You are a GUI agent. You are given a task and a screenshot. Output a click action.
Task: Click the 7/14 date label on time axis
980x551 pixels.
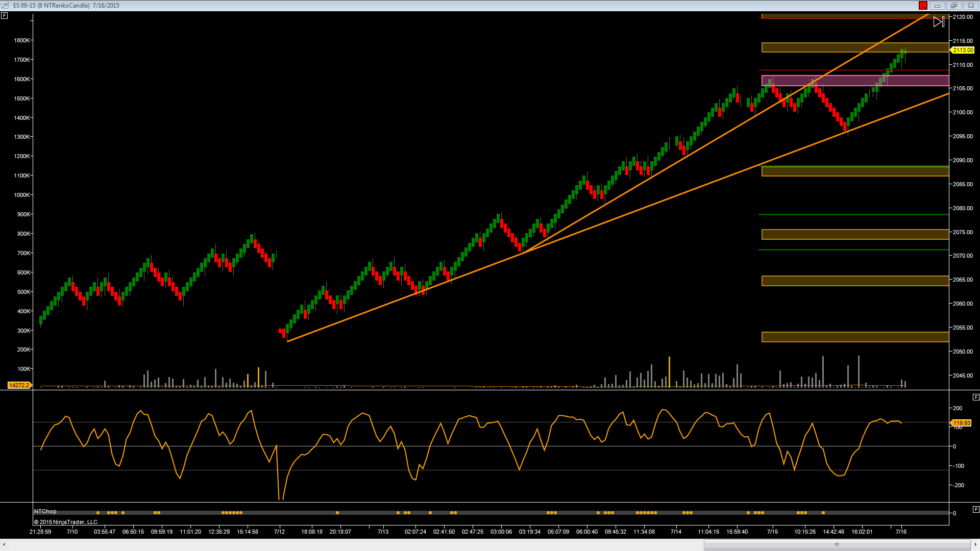tap(676, 532)
